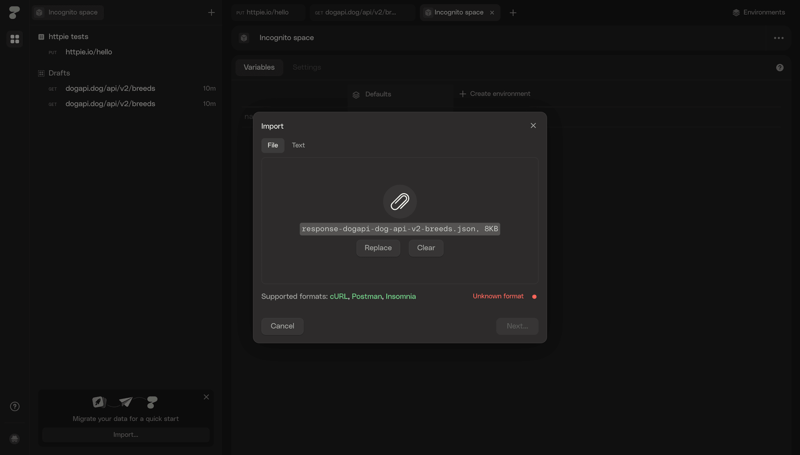The height and width of the screenshot is (455, 800).
Task: Click the selected file name text
Action: pyautogui.click(x=399, y=229)
